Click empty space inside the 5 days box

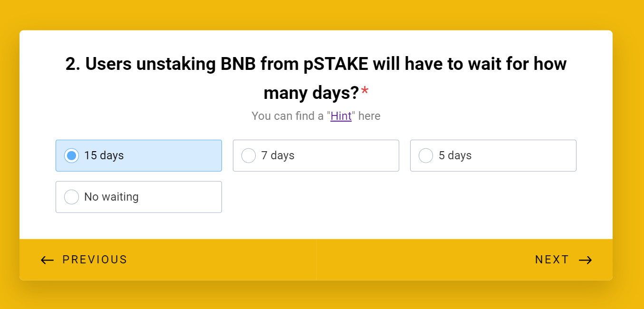click(528, 155)
